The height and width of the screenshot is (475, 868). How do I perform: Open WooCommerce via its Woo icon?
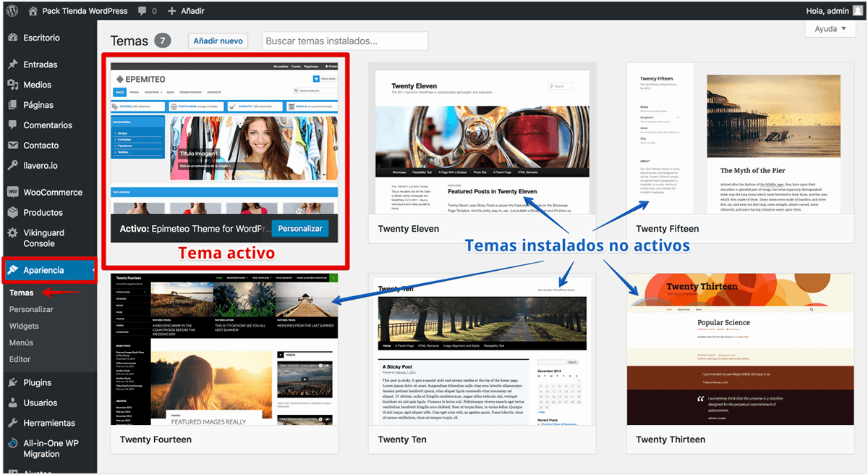click(x=13, y=192)
